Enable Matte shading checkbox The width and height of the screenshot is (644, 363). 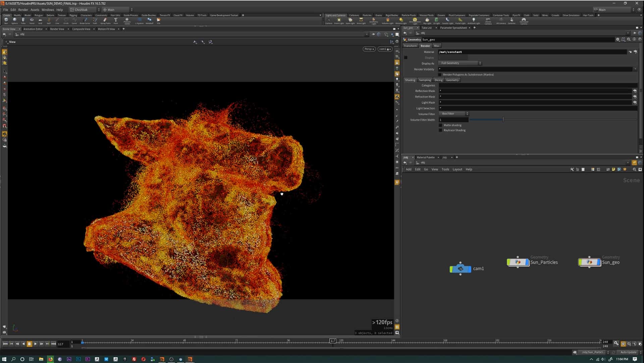pos(441,125)
